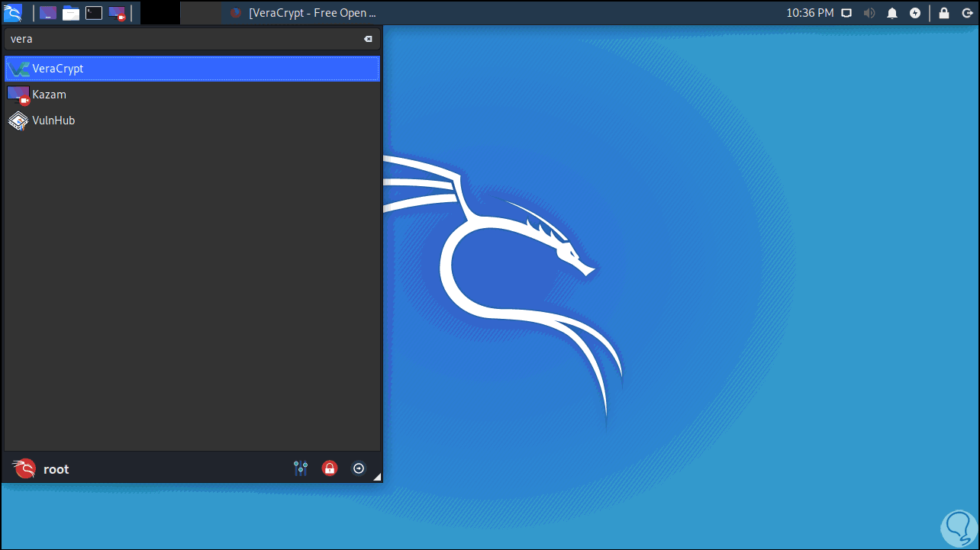Click the log out arrow icon in panel
This screenshot has width=980, height=550.
[966, 13]
